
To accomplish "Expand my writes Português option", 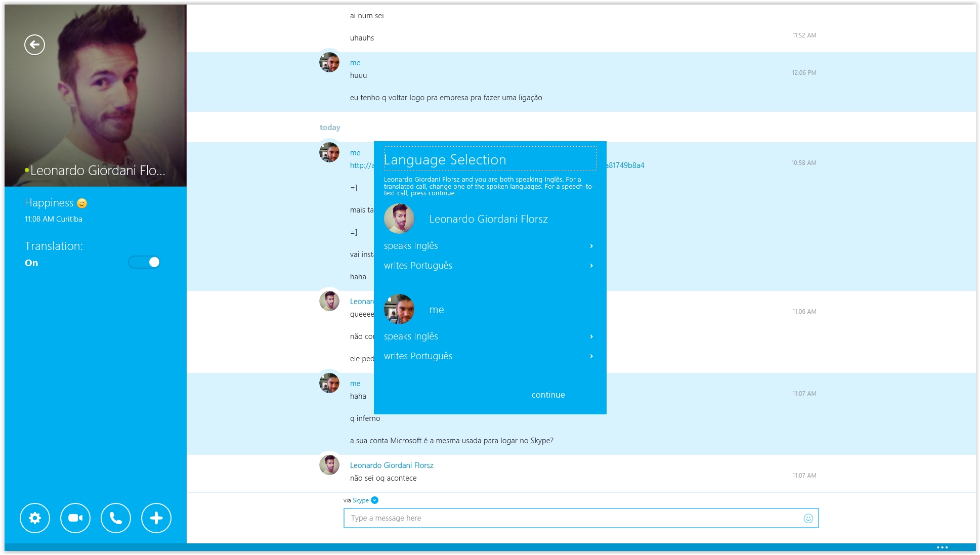I will [x=490, y=356].
